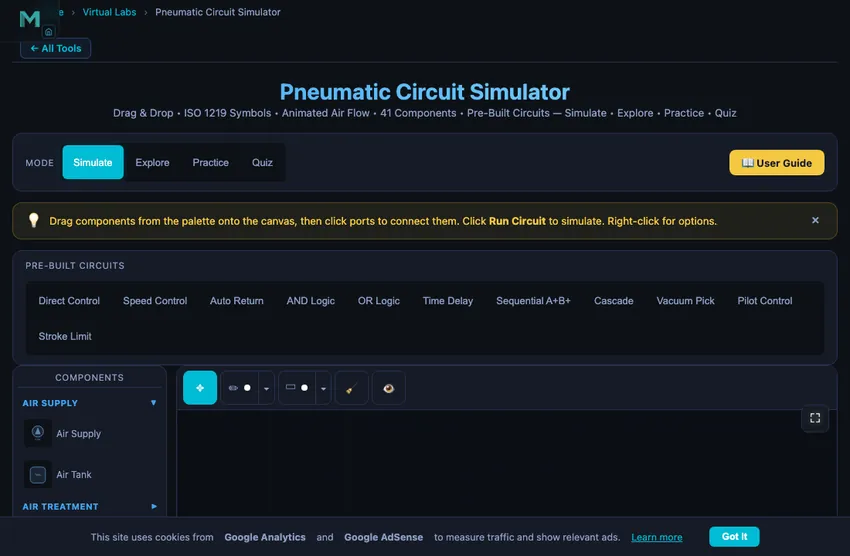Click the COMPONENTS panel header
Viewport: 850px width, 556px height.
[x=89, y=378]
